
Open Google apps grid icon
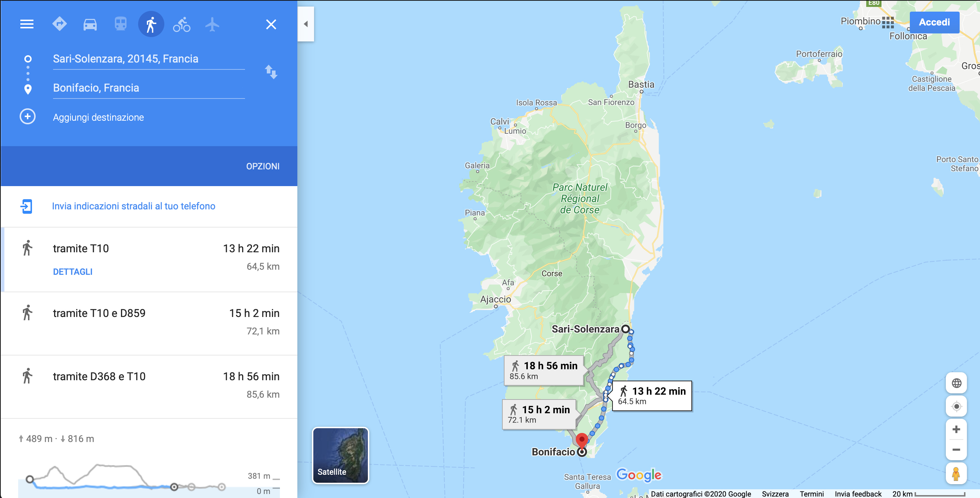(x=888, y=23)
